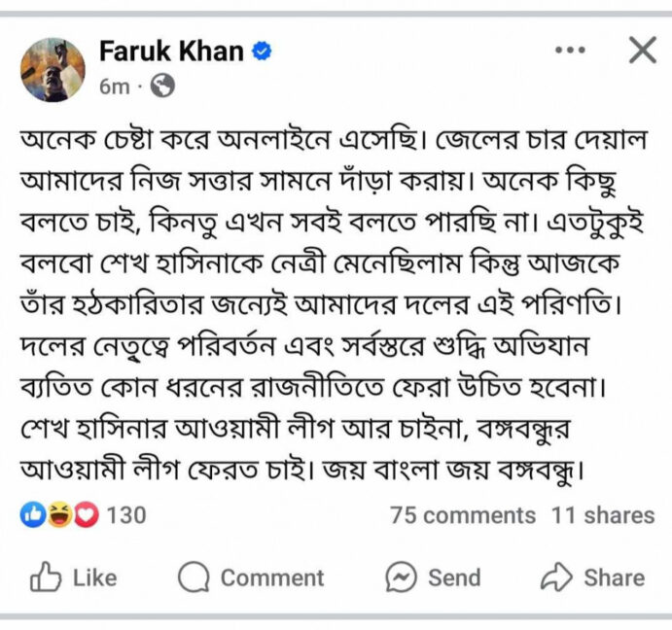Open the 75 comments list
The image size is (672, 630).
coord(463,515)
